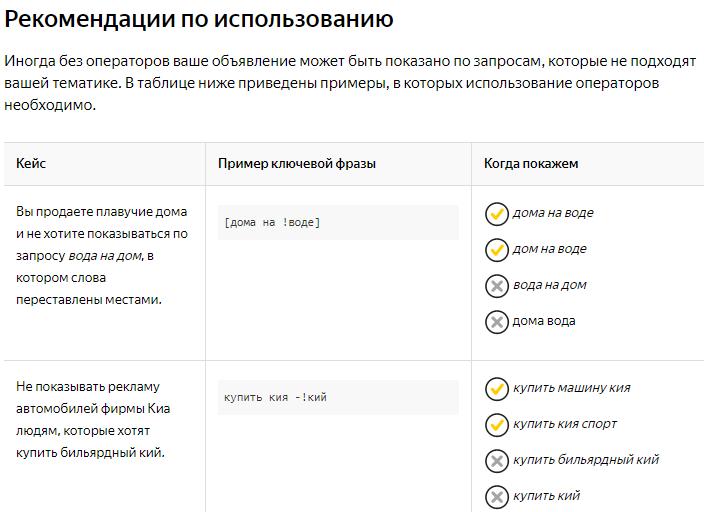This screenshot has width=727, height=512.
Task: Click the italic text 'вода на дом' in case description
Action: point(105,256)
